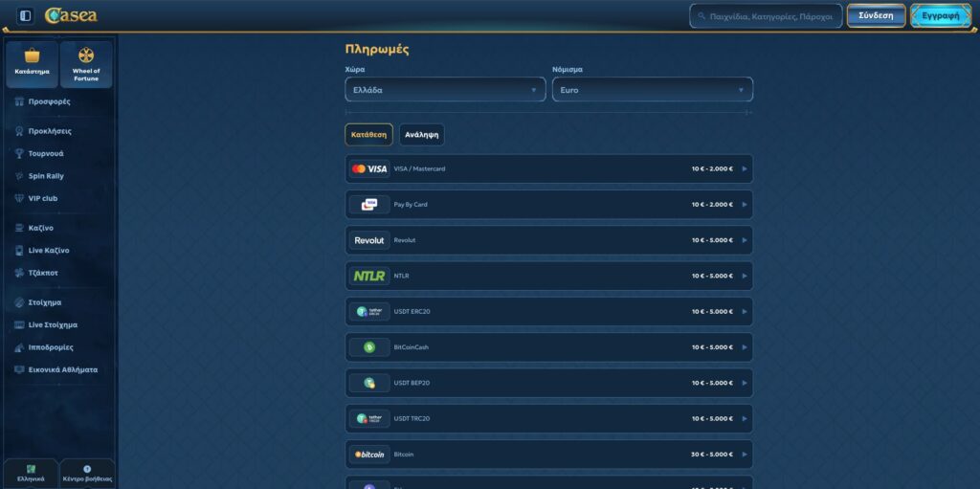This screenshot has height=489, width=980.
Task: Click the Σύνδεση login button
Action: pyautogui.click(x=876, y=16)
